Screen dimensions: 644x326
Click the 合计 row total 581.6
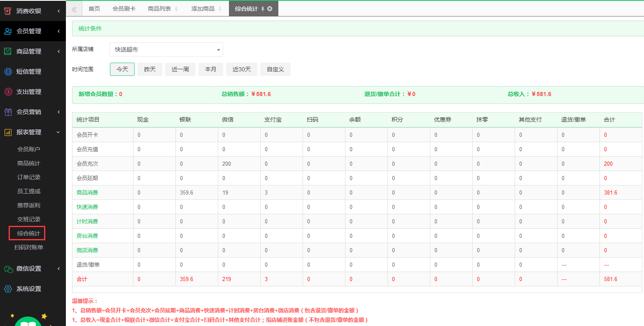[611, 279]
